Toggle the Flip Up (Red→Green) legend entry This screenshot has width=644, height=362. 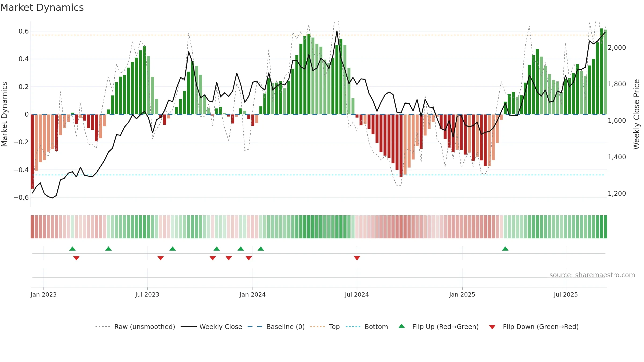(438, 327)
